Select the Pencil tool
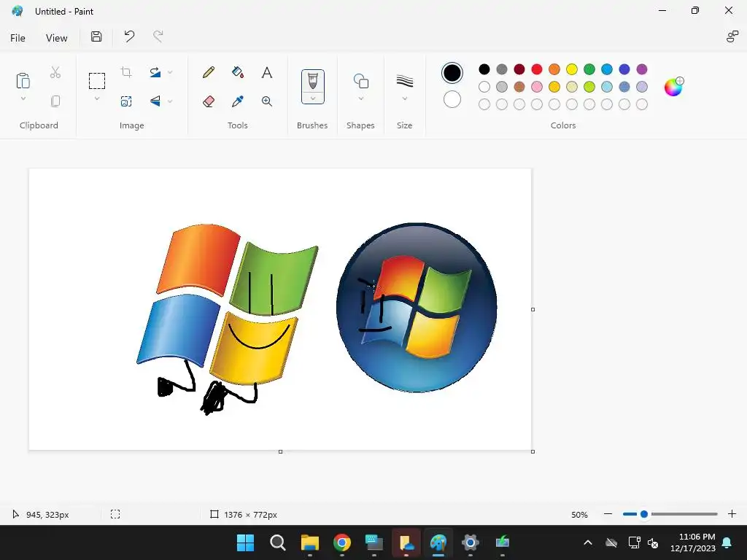This screenshot has width=747, height=560. click(x=208, y=72)
